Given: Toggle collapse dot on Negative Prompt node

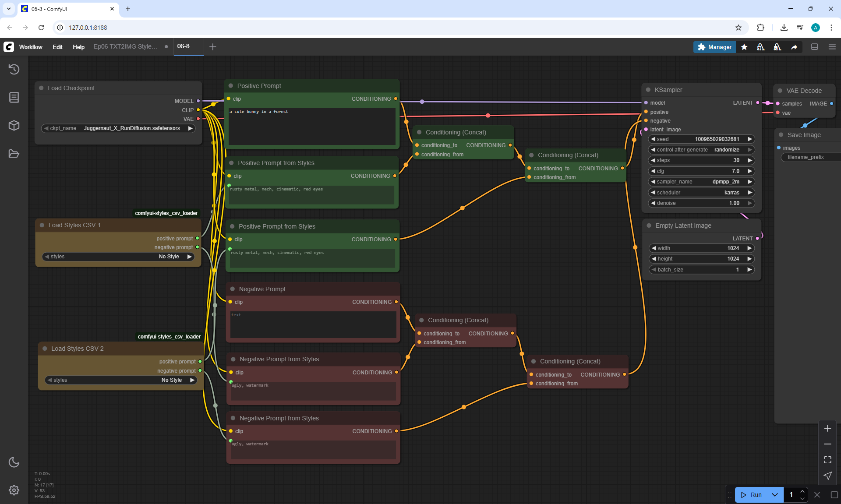Looking at the screenshot, I should pyautogui.click(x=233, y=289).
